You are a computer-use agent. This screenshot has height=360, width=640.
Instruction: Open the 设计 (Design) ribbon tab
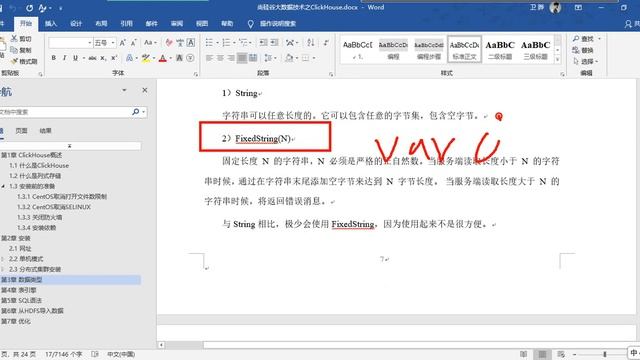[76, 24]
